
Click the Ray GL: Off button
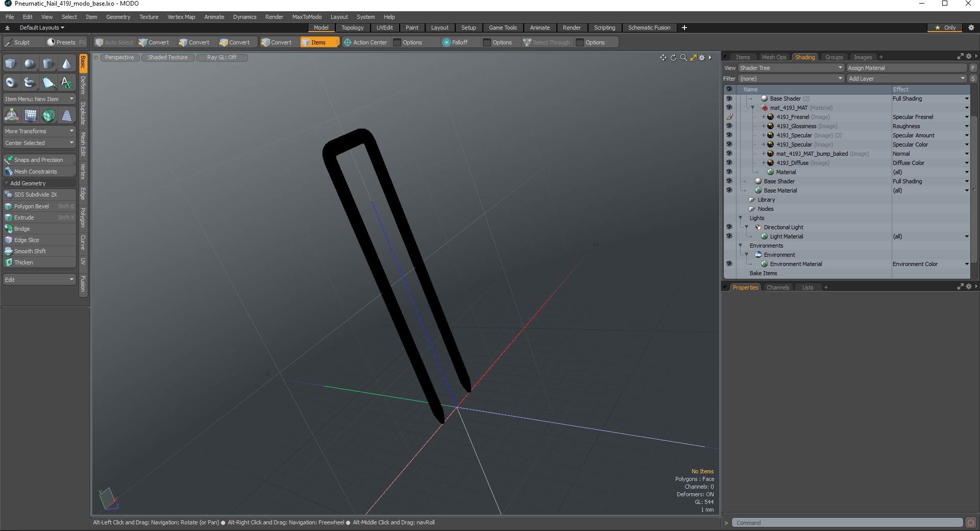(222, 58)
